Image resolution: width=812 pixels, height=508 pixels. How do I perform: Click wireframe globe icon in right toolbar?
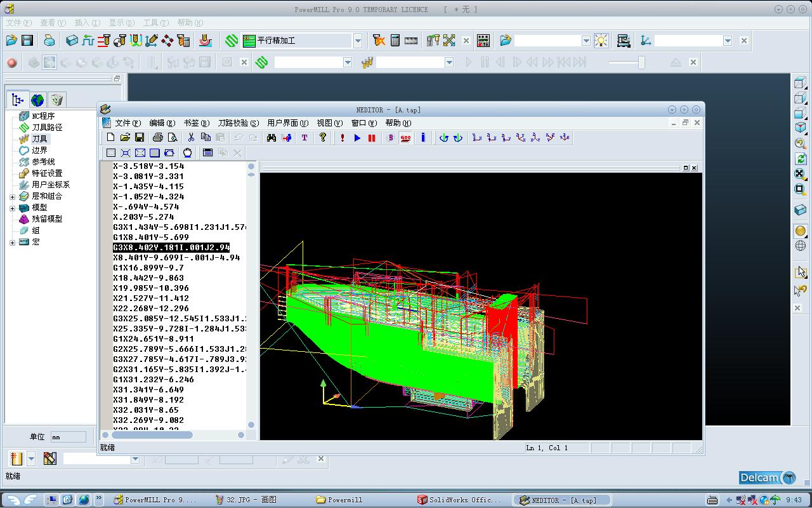(801, 246)
